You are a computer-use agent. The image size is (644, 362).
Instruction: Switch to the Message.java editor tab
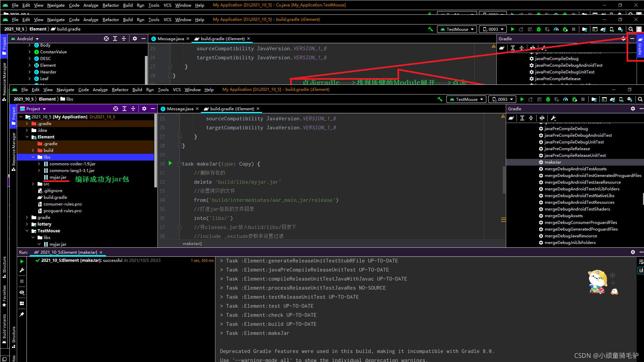pyautogui.click(x=180, y=109)
